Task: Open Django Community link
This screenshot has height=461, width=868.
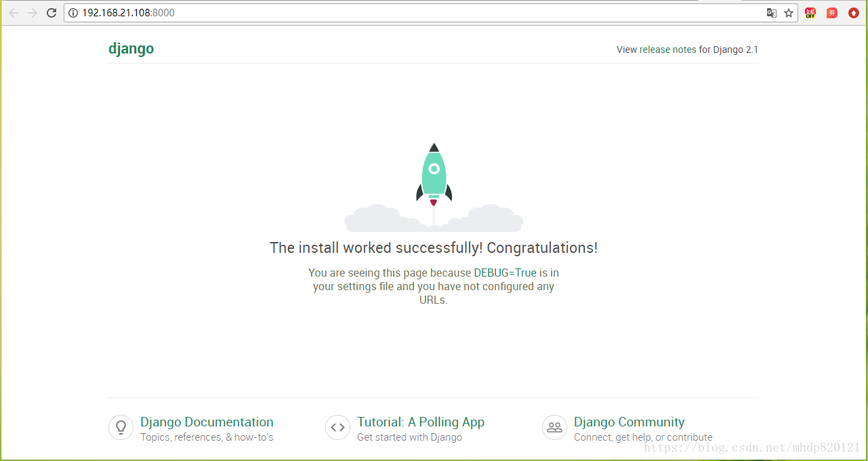Action: [x=629, y=422]
